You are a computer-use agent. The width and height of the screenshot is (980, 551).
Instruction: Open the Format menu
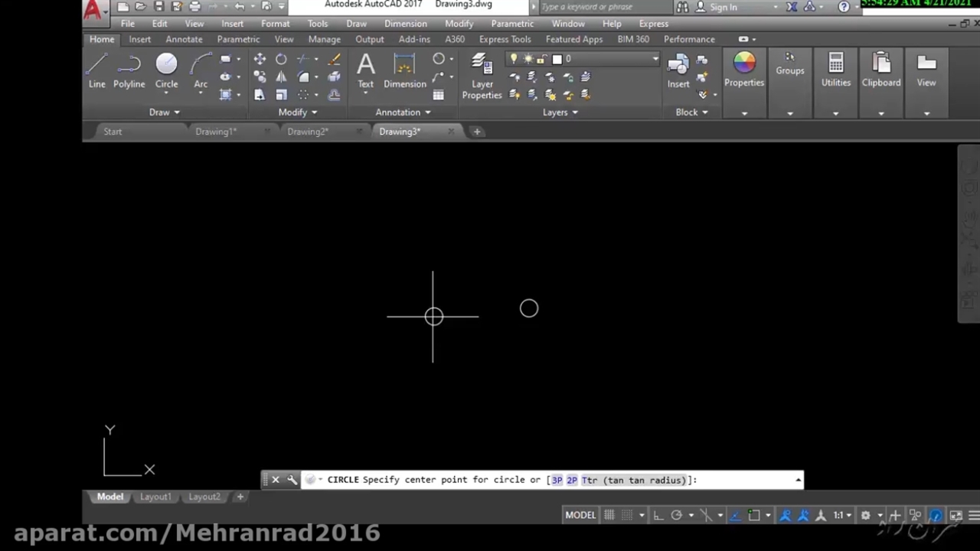275,24
